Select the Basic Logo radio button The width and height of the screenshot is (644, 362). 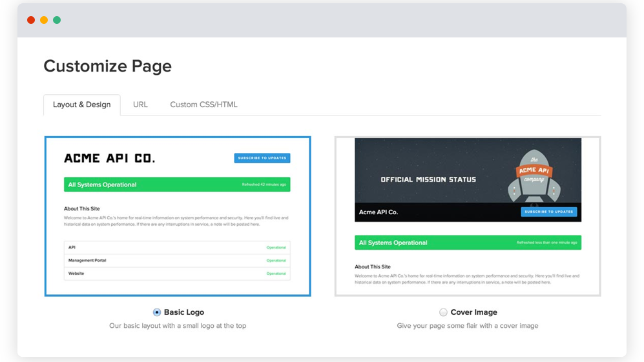pyautogui.click(x=157, y=312)
